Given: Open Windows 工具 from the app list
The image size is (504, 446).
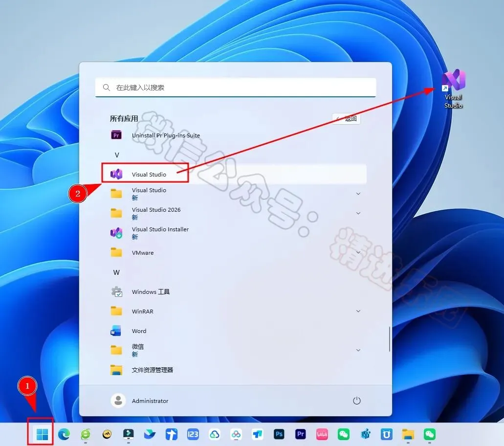Looking at the screenshot, I should click(235, 291).
